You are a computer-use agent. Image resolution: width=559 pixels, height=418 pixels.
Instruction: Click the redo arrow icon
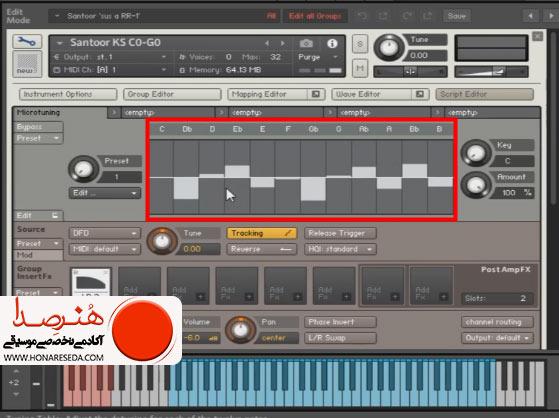pos(407,16)
